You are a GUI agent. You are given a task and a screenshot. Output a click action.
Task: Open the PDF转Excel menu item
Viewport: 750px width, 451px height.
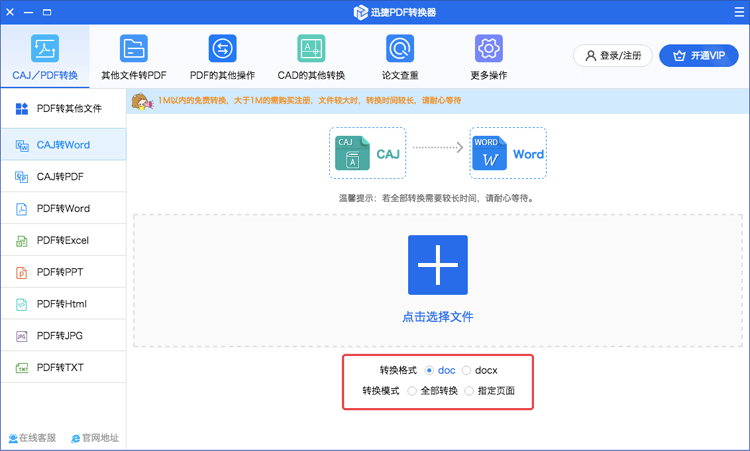click(x=64, y=241)
